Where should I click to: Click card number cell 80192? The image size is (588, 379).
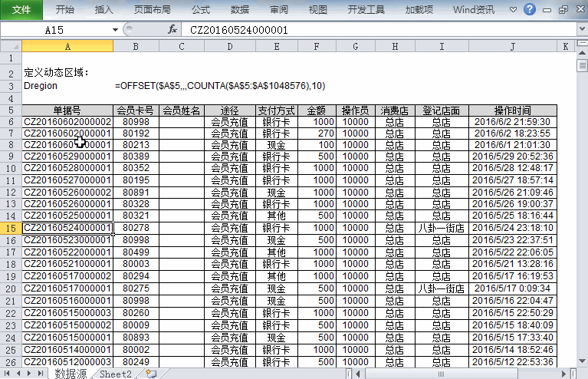pos(136,133)
